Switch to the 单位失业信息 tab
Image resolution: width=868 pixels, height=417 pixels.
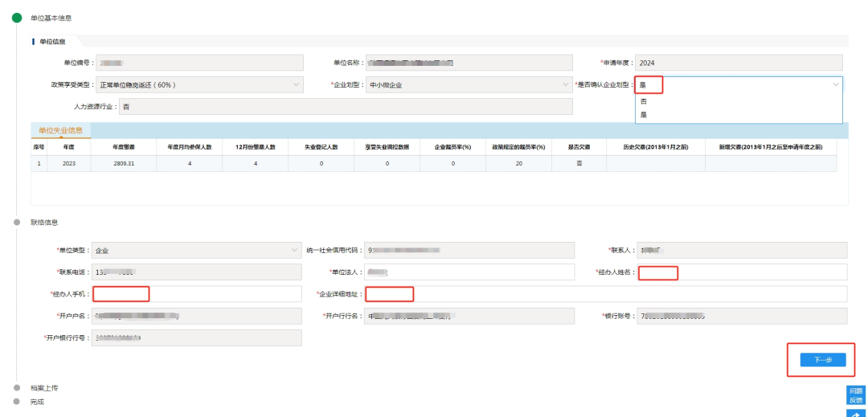tap(60, 130)
